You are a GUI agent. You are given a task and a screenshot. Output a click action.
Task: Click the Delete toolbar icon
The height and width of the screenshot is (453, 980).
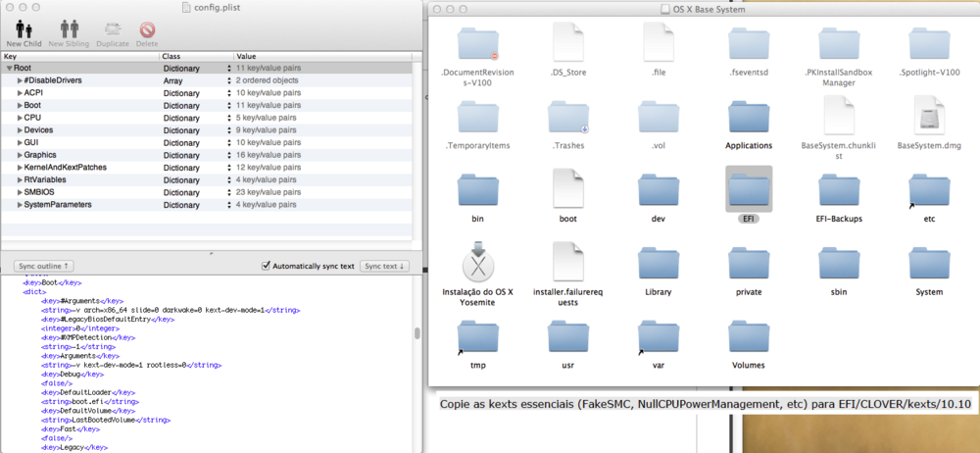tap(147, 29)
